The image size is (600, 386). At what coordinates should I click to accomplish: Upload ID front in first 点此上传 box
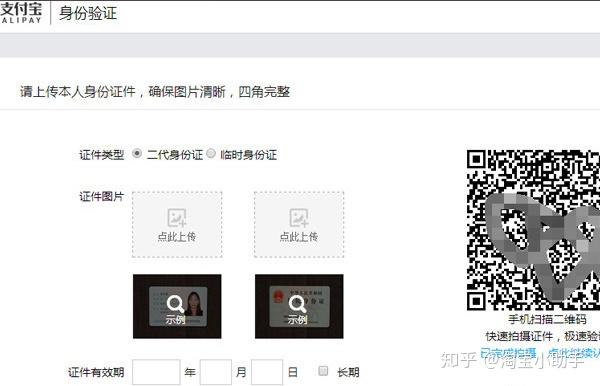177,225
